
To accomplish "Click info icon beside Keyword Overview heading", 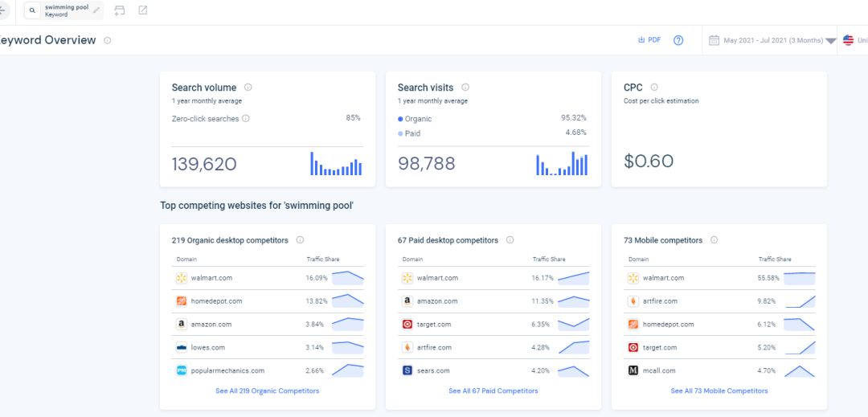I will point(108,40).
